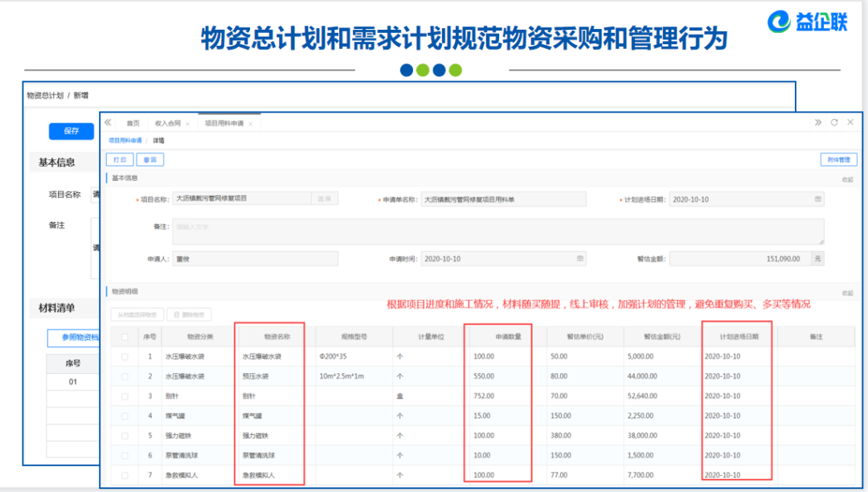
Task: Click the 选择 button beside 项目名称
Action: [325, 199]
